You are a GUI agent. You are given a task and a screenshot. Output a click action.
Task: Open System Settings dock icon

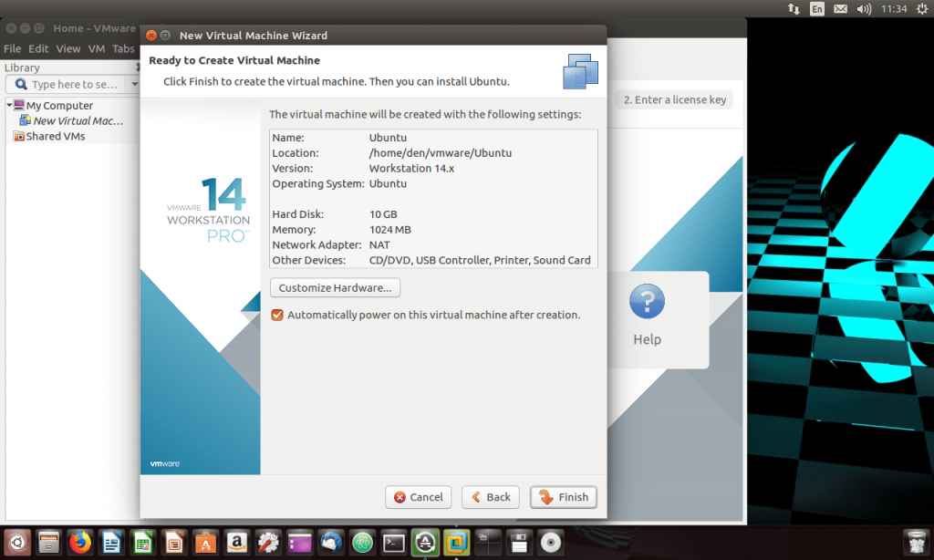(268, 543)
